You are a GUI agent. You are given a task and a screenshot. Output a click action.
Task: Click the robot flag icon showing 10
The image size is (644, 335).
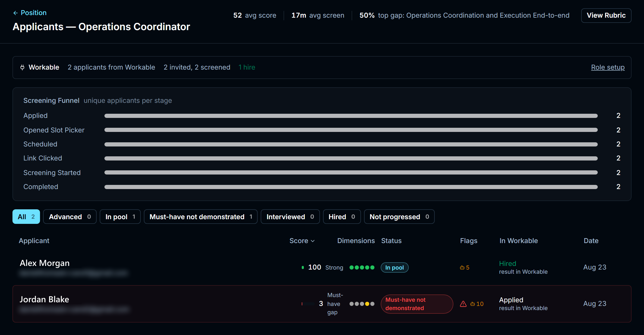473,304
